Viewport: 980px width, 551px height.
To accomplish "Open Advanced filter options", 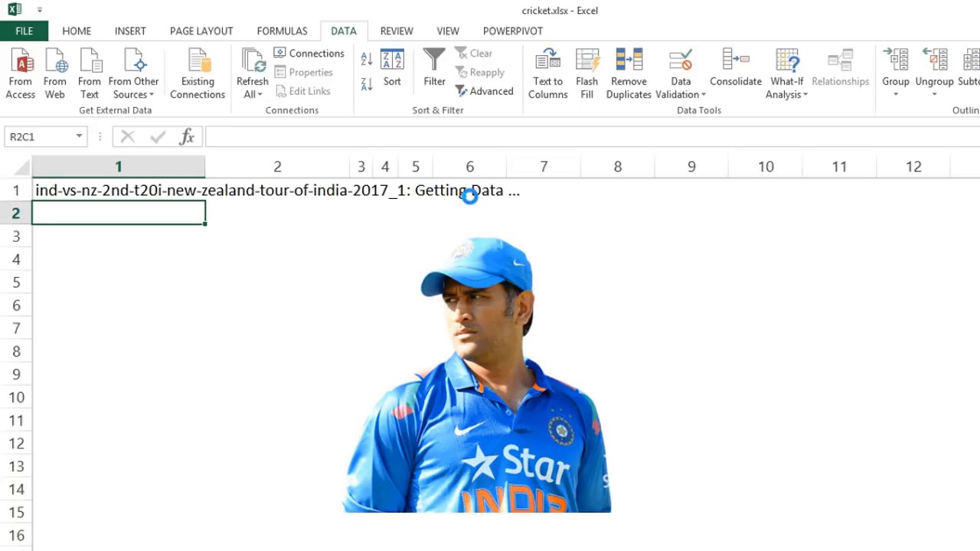I will 485,90.
